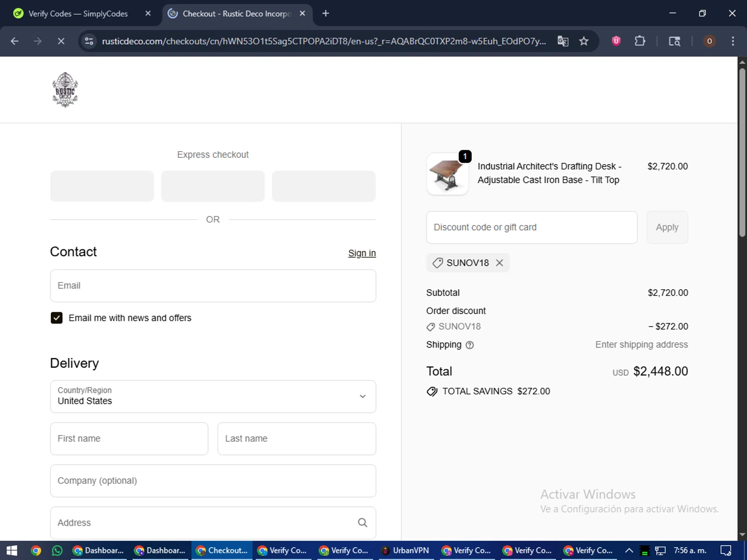Click the address search magnifier icon
The image size is (747, 560).
click(363, 523)
